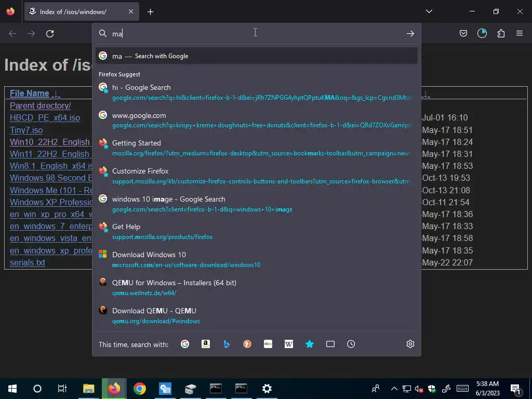Open File Explorer from the taskbar
Viewport: 532px width, 399px height.
pyautogui.click(x=88, y=389)
